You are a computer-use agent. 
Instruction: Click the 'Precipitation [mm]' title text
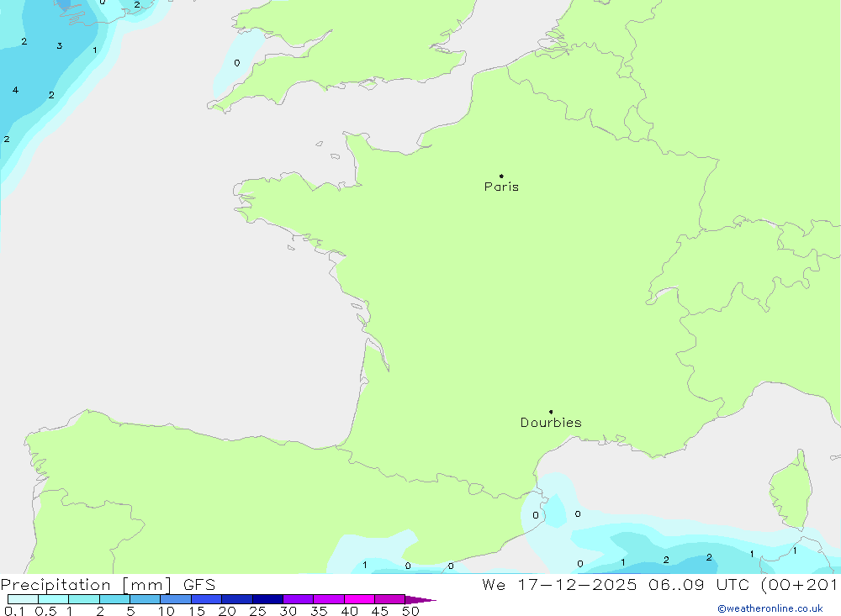(x=86, y=585)
